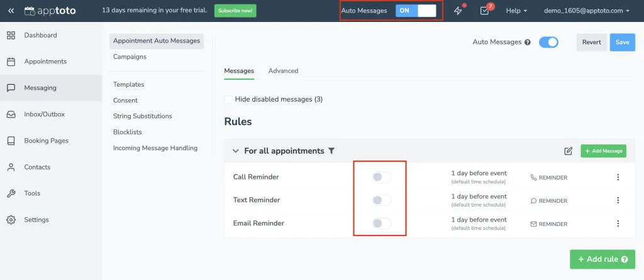
Task: Open Templates in the submenu
Action: (128, 85)
